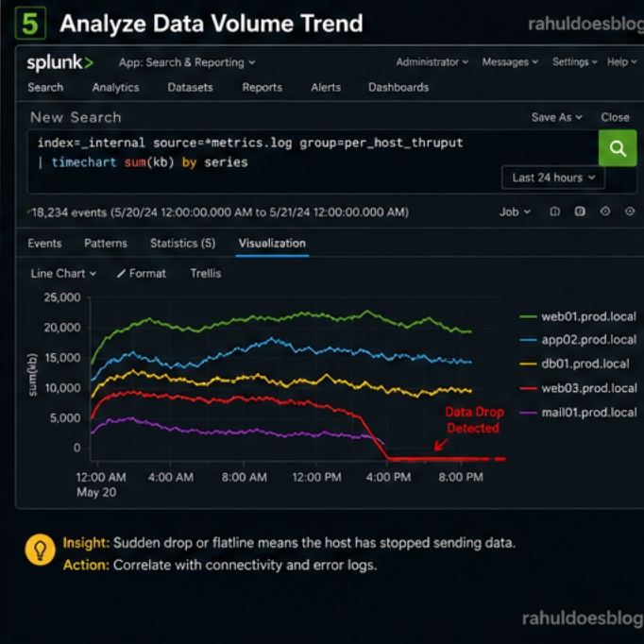Select the db01.prod.local legend label
The height and width of the screenshot is (644, 644).
585,364
